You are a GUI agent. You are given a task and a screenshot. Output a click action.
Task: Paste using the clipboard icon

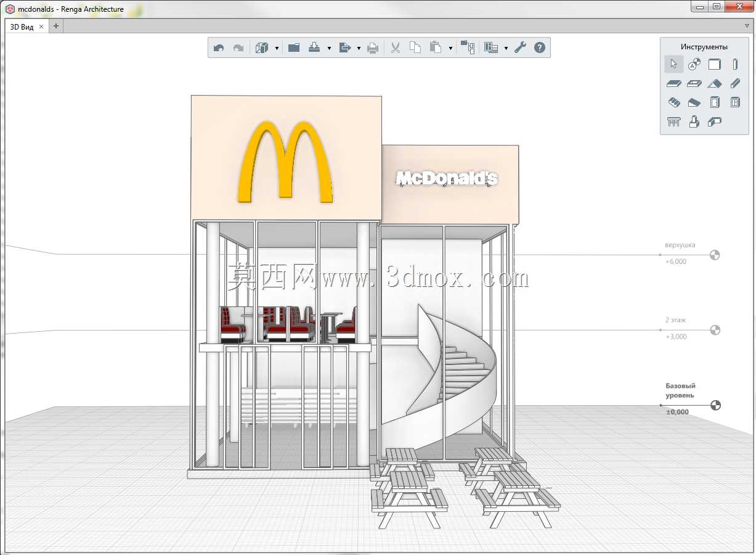click(436, 47)
